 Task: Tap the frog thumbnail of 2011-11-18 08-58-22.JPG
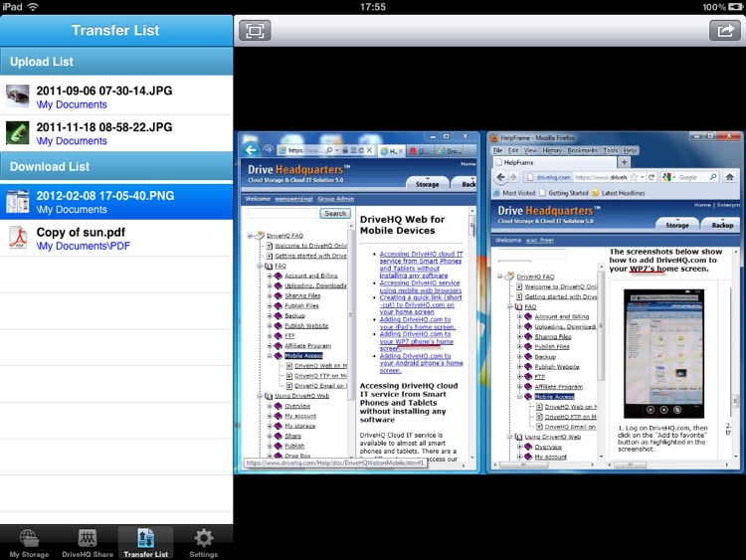pos(18,132)
